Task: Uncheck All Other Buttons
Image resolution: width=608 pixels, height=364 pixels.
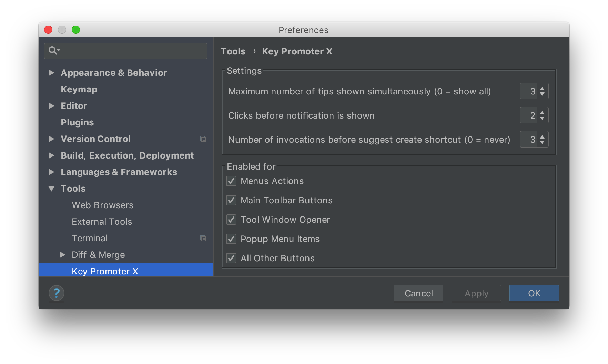Action: pyautogui.click(x=231, y=258)
